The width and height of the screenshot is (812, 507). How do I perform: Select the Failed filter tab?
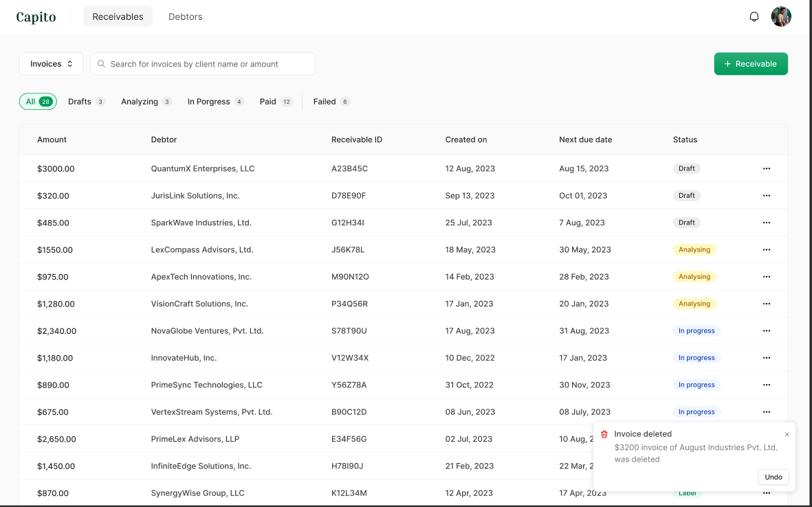click(x=331, y=102)
